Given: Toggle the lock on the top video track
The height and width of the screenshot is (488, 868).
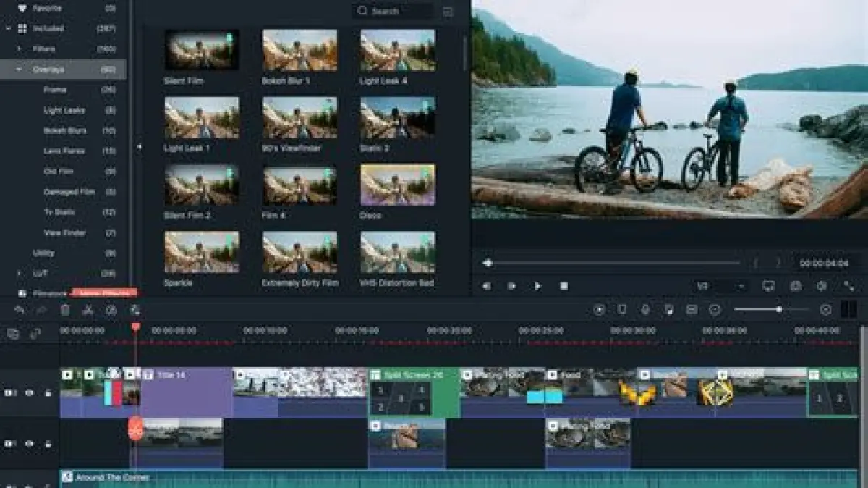Looking at the screenshot, I should [48, 392].
